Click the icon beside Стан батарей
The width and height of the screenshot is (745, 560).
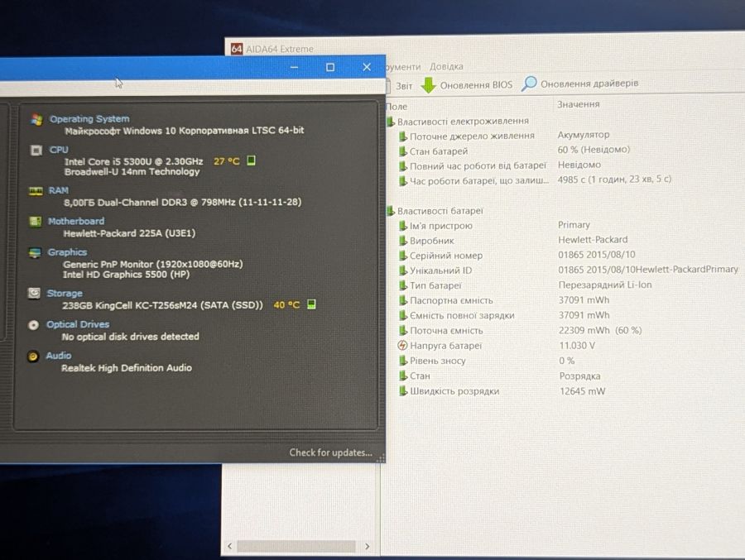click(403, 151)
